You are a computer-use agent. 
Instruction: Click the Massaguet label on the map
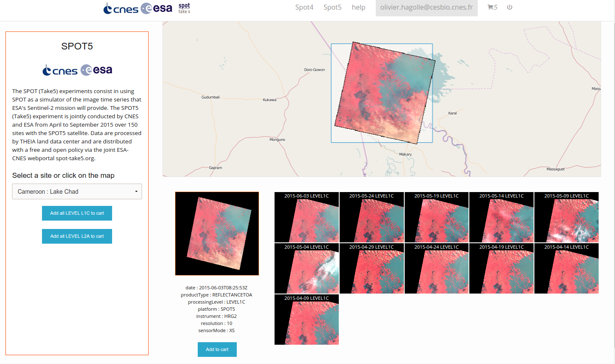point(555,169)
